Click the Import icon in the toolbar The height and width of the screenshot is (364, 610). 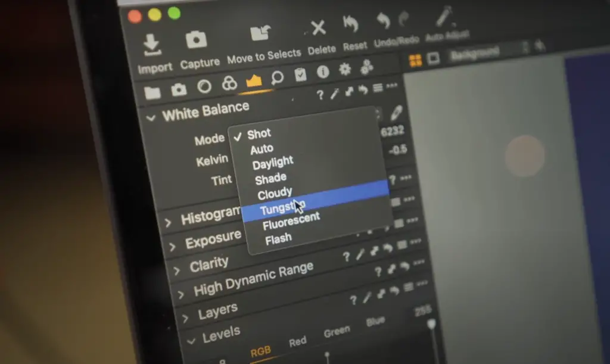[x=151, y=45]
